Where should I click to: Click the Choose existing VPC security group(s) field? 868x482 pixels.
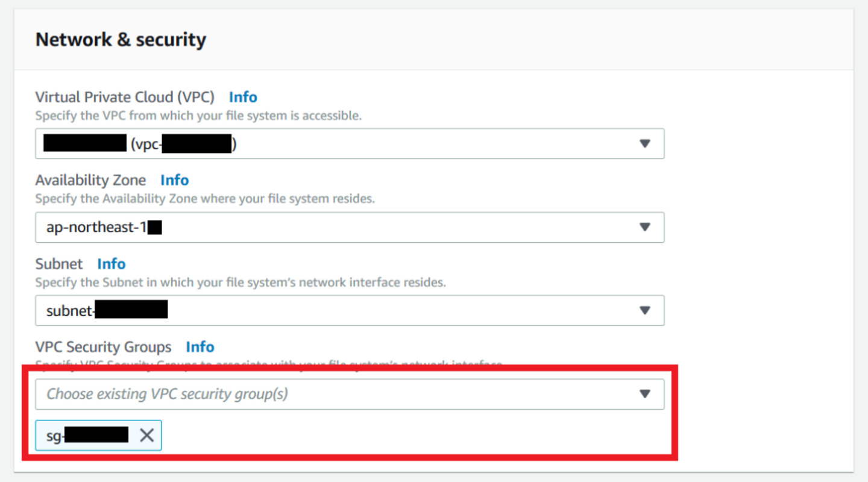pyautogui.click(x=338, y=394)
